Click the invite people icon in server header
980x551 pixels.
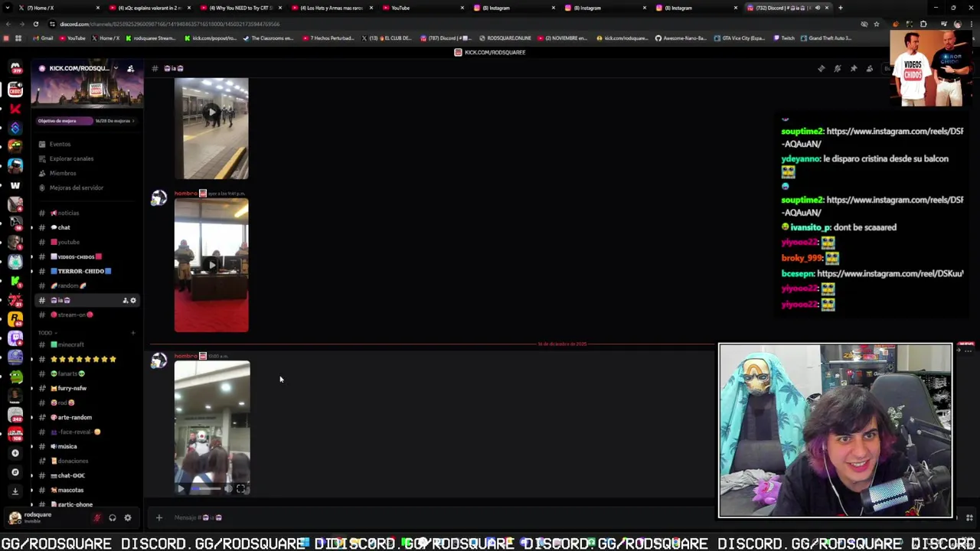click(130, 68)
